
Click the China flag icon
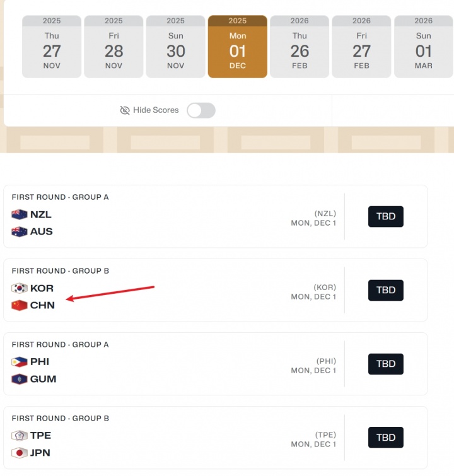click(20, 305)
